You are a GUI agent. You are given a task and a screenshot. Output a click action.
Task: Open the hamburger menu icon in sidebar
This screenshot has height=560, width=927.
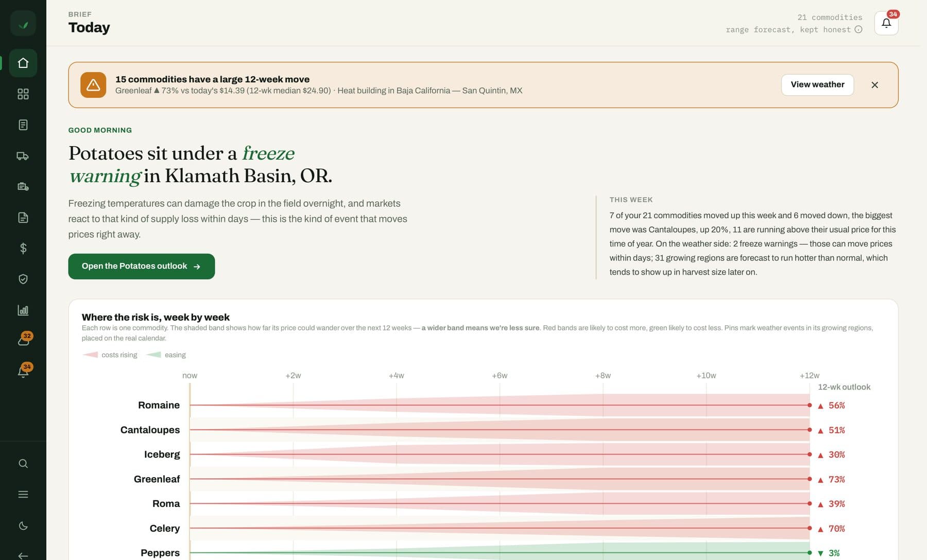23,494
